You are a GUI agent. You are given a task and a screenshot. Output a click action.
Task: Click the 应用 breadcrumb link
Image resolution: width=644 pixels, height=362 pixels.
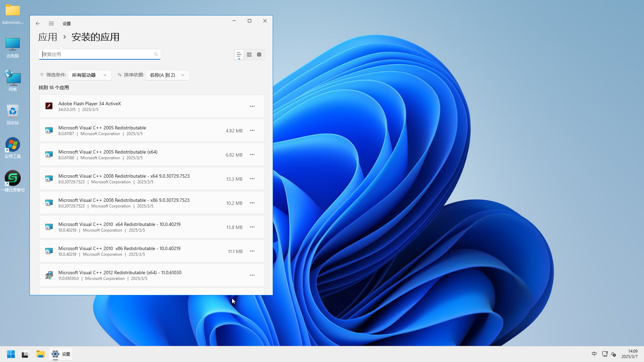click(48, 37)
